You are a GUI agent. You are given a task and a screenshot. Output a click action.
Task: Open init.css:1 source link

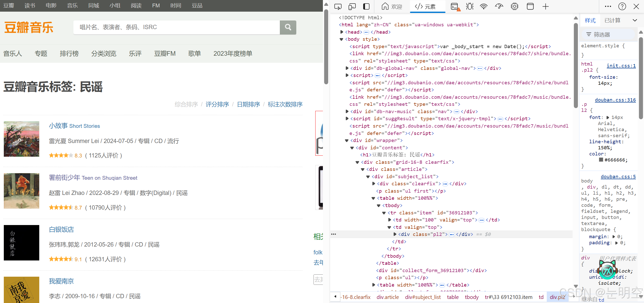tap(621, 66)
